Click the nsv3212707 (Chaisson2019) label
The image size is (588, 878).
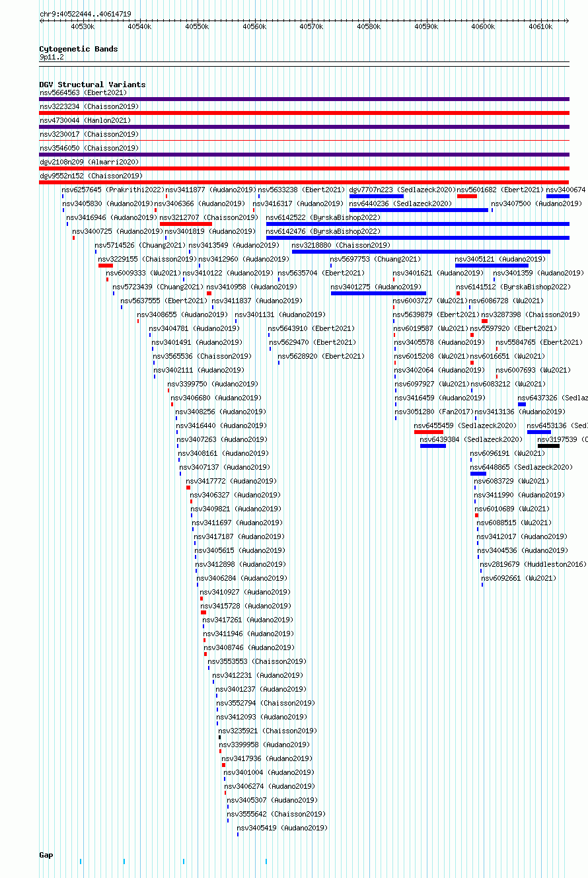[209, 218]
